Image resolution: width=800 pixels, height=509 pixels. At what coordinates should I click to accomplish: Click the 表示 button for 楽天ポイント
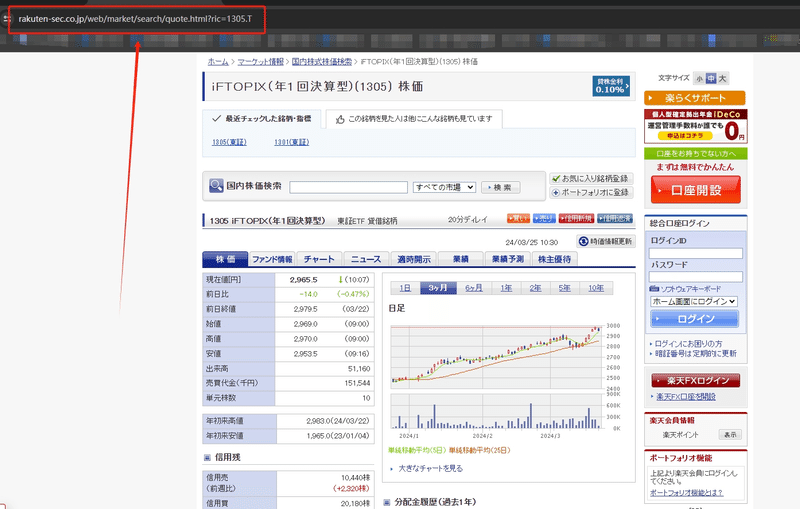pyautogui.click(x=730, y=435)
